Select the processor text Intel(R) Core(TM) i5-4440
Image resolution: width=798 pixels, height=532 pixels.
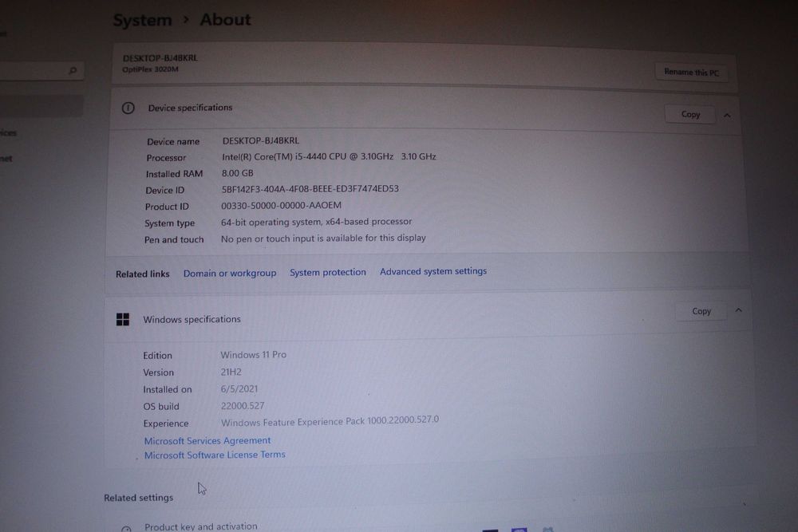pyautogui.click(x=275, y=156)
